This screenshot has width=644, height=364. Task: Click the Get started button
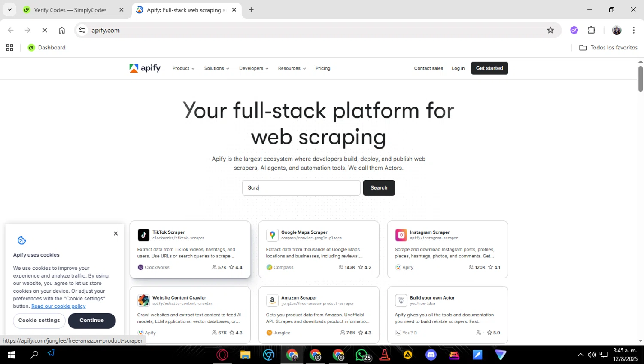pos(489,68)
